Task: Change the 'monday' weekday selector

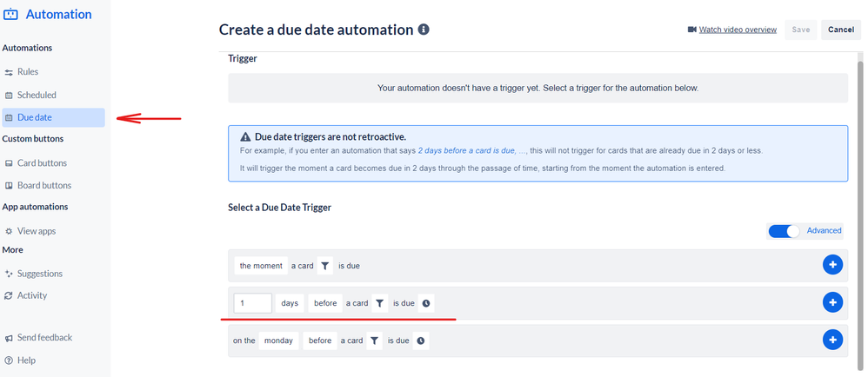Action: click(x=278, y=341)
